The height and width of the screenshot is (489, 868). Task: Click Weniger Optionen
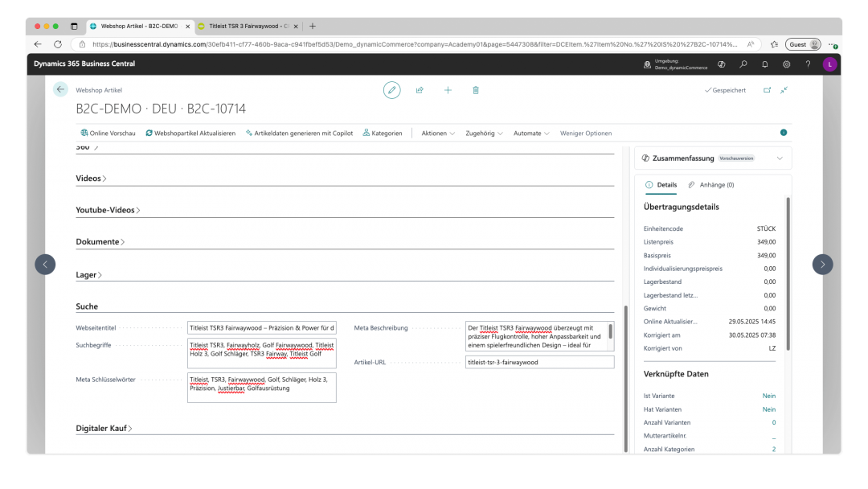coord(586,133)
